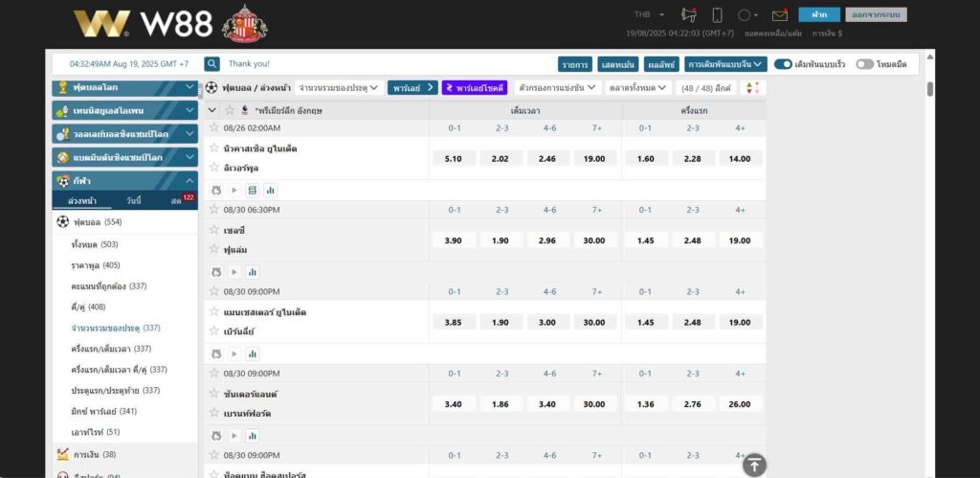Star the ฟูแล่ม team
980x478 pixels.
click(x=213, y=249)
